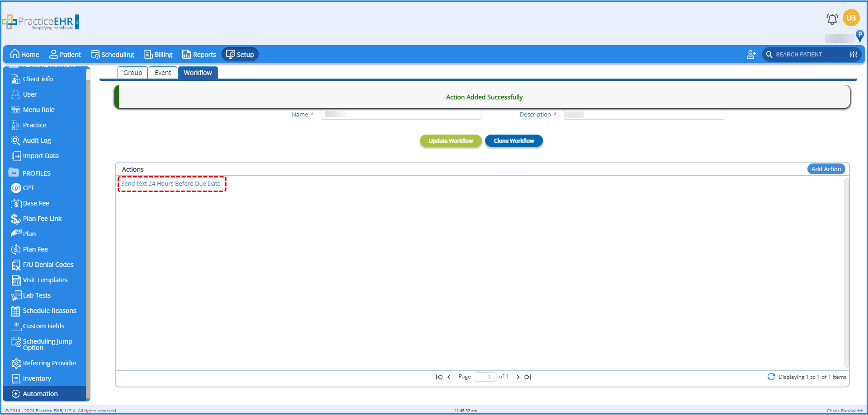Click the blue location pin icon
The height and width of the screenshot is (415, 868).
click(860, 36)
